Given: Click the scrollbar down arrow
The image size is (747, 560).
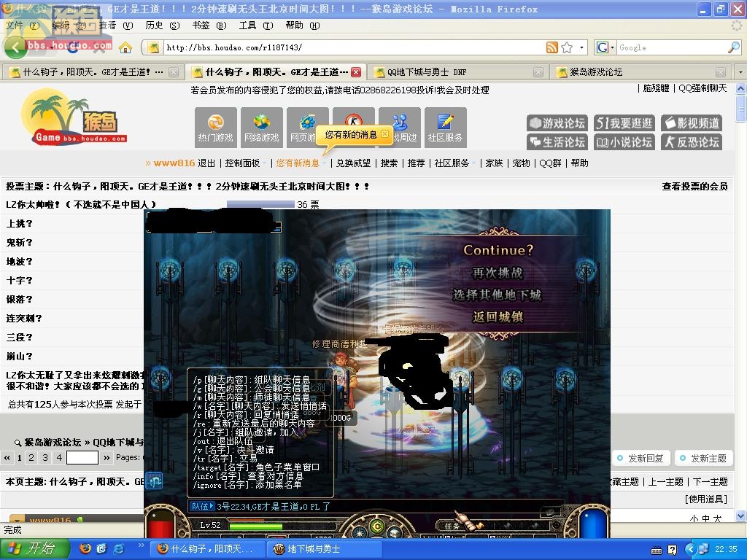Looking at the screenshot, I should [741, 516].
